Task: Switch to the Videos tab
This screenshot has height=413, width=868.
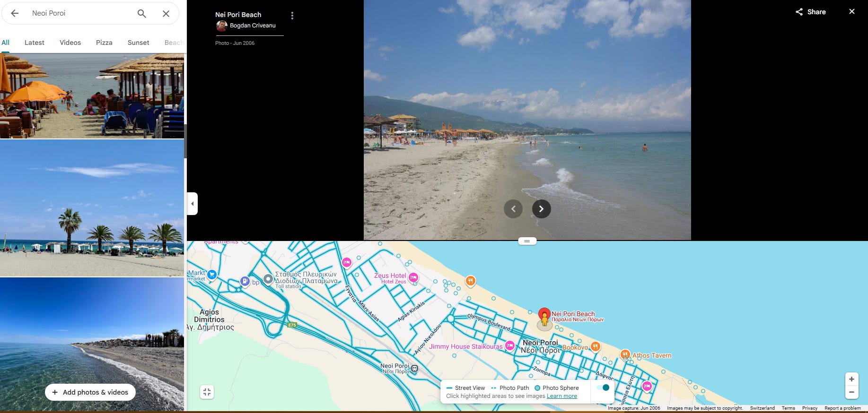Action: [x=70, y=43]
